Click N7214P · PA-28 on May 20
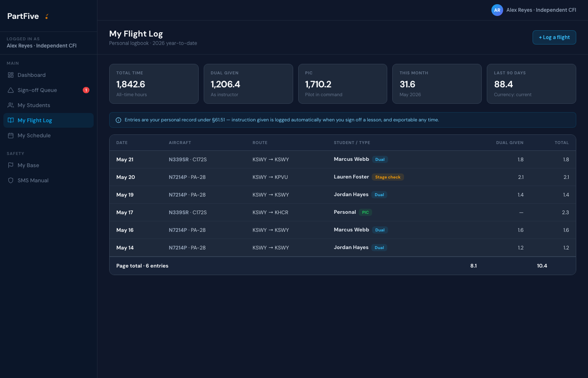Image resolution: width=588 pixels, height=378 pixels. pyautogui.click(x=187, y=177)
